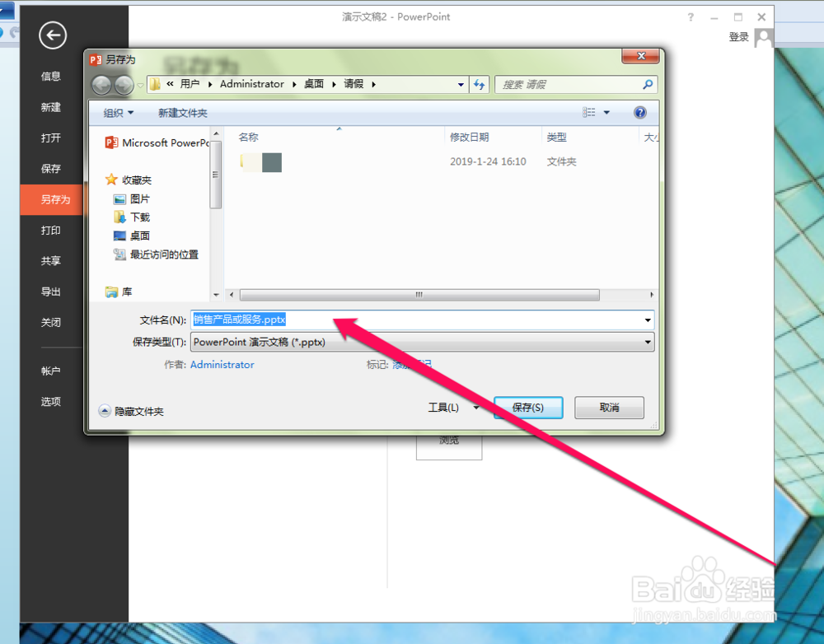Click the recent locations dropdown arrow
824x644 pixels.
[140, 85]
